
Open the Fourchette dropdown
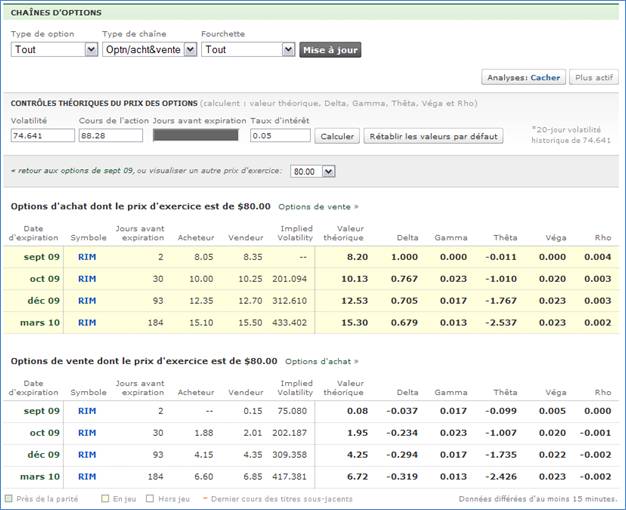(x=248, y=49)
